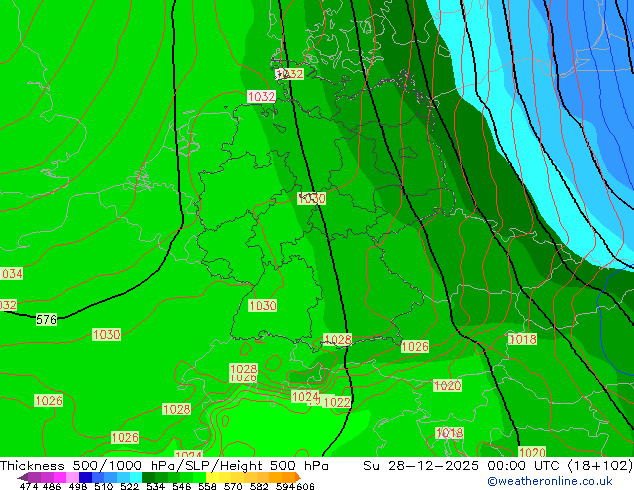Click the 'Su' weekday abbreviation
Image resolution: width=634 pixels, height=490 pixels.
point(371,466)
